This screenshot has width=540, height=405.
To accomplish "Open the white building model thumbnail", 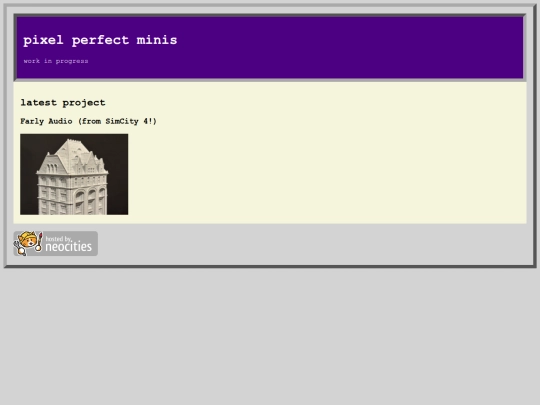I will coord(74,174).
